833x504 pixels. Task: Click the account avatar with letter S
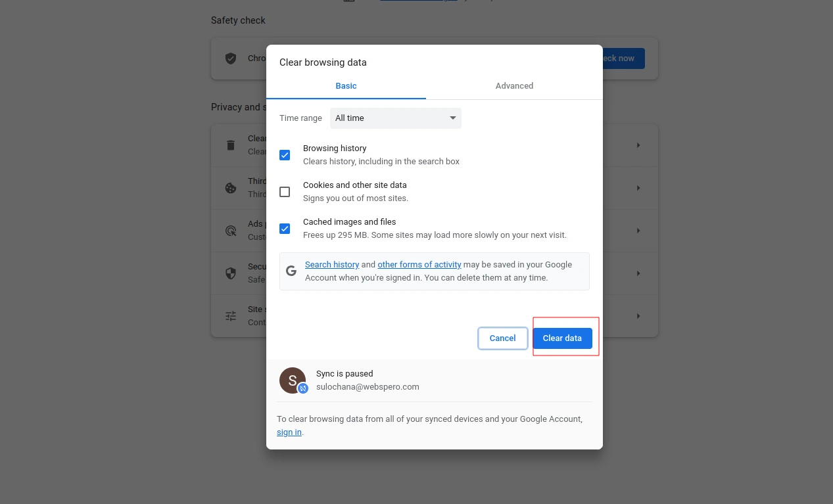(x=293, y=380)
